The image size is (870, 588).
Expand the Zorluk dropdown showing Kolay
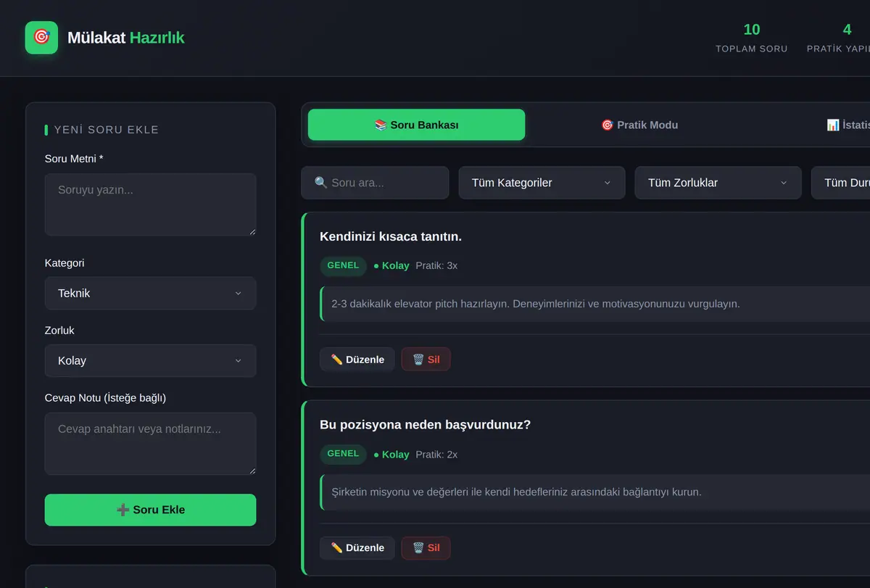(150, 361)
